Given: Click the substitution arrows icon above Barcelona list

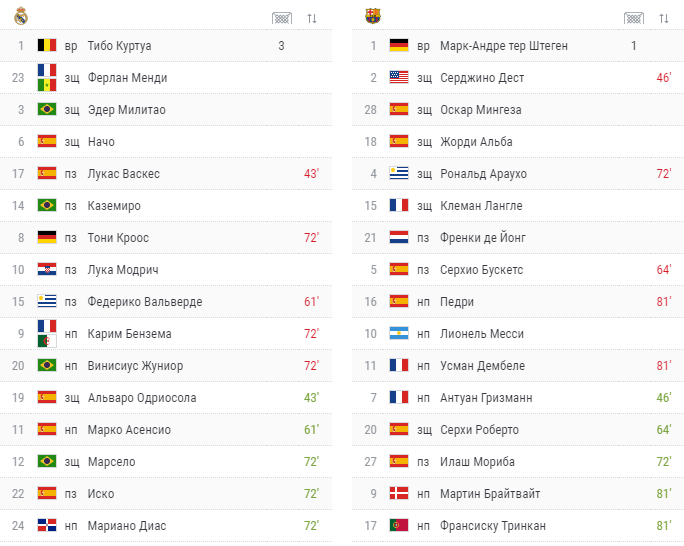Looking at the screenshot, I should pos(663,18).
